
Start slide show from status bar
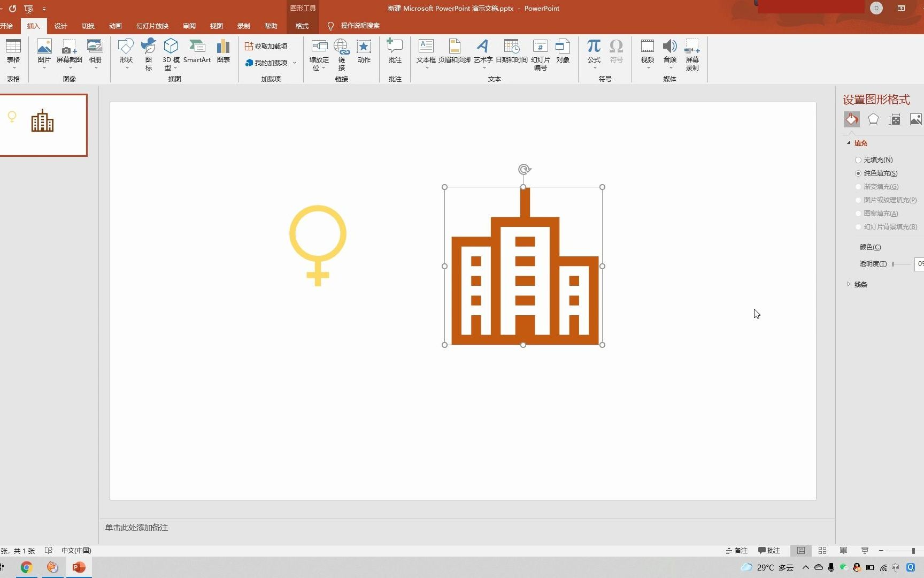point(865,551)
